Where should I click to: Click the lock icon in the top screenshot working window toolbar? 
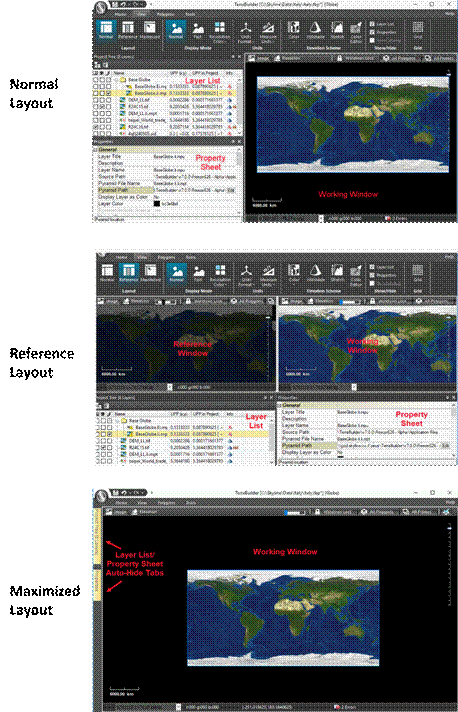[340, 58]
